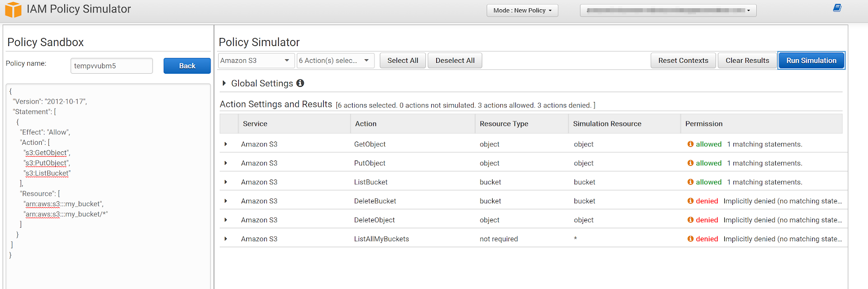The width and height of the screenshot is (868, 289).
Task: Click the DeleteObject action cell
Action: coord(374,220)
